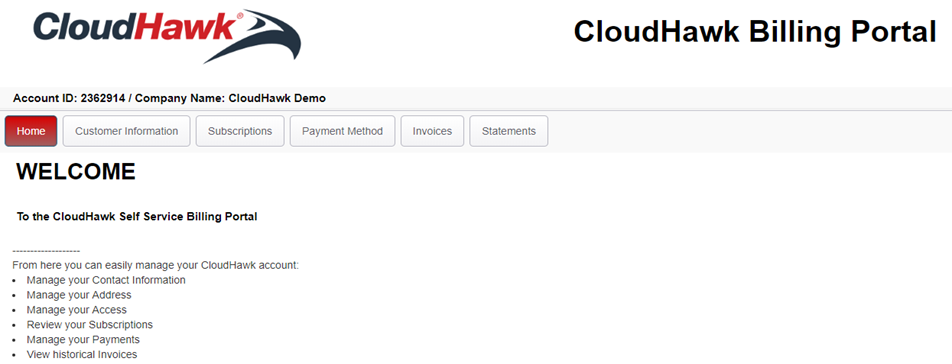Image resolution: width=952 pixels, height=364 pixels.
Task: Click the WELCOME heading
Action: [x=76, y=172]
